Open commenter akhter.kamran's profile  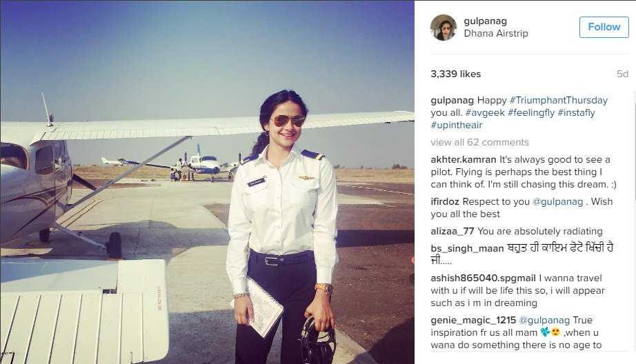point(464,160)
